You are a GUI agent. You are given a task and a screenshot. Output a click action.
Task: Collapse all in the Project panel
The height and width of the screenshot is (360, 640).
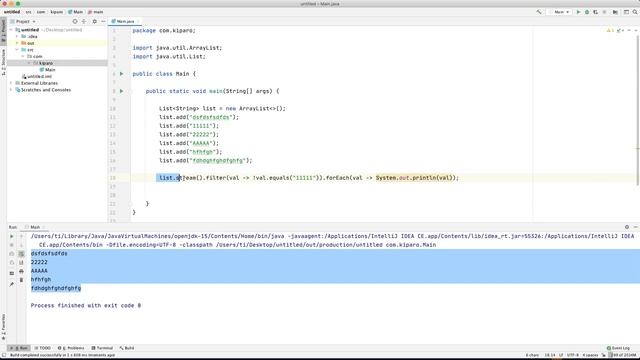click(84, 21)
